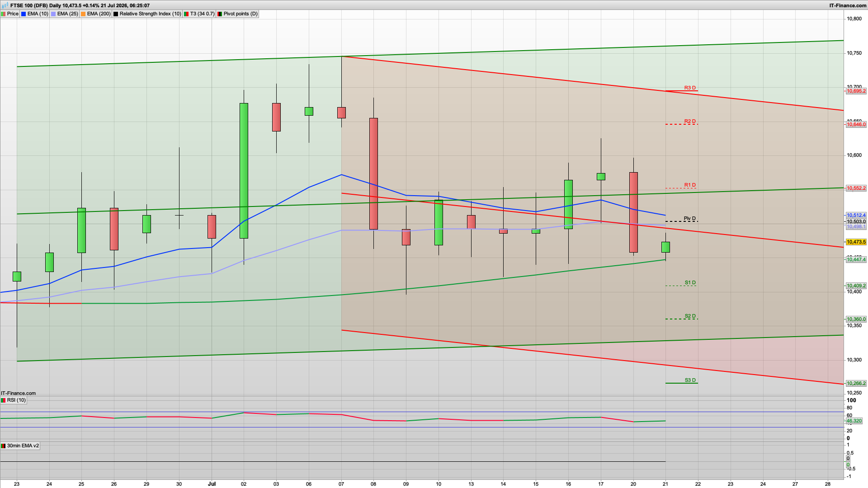Image resolution: width=868 pixels, height=488 pixels.
Task: Click the 46.320 RSI value tag
Action: tap(854, 421)
